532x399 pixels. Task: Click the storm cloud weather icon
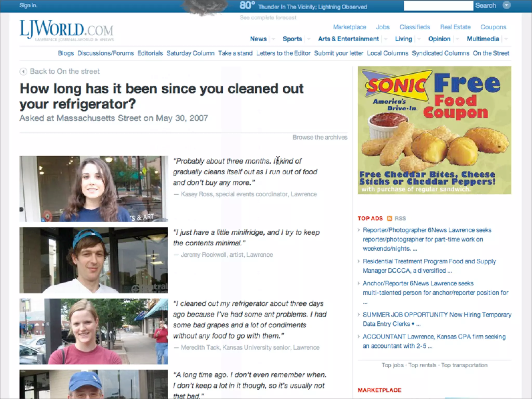tap(205, 7)
